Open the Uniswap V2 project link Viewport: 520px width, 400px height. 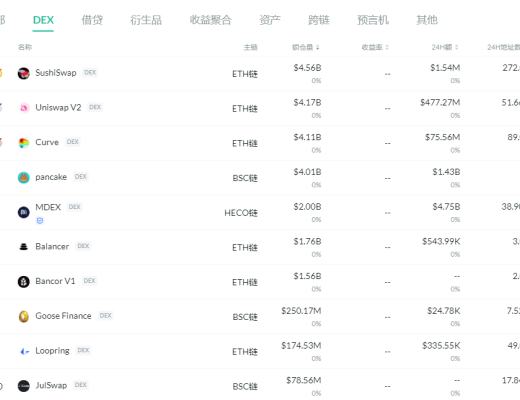(x=58, y=107)
